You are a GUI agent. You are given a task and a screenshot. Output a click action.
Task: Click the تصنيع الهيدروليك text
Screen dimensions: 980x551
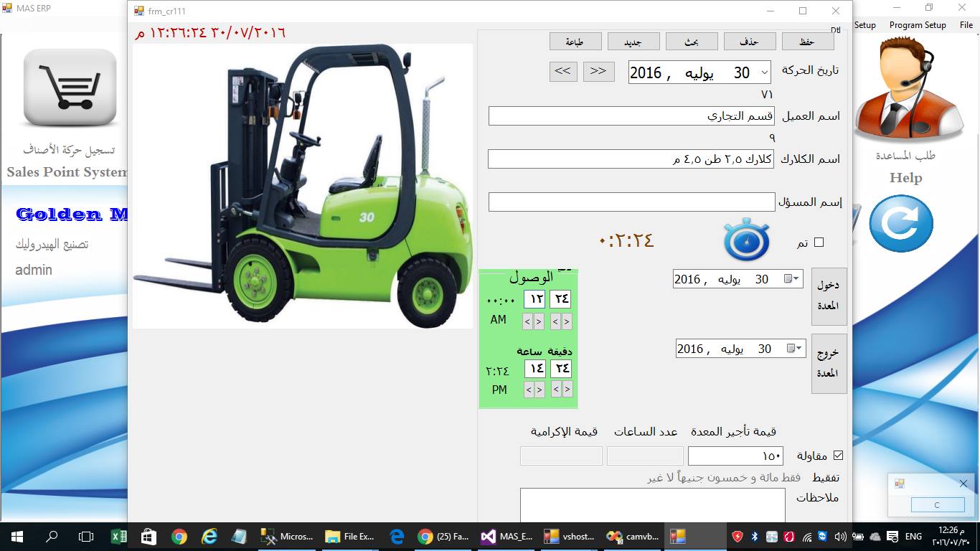point(52,245)
